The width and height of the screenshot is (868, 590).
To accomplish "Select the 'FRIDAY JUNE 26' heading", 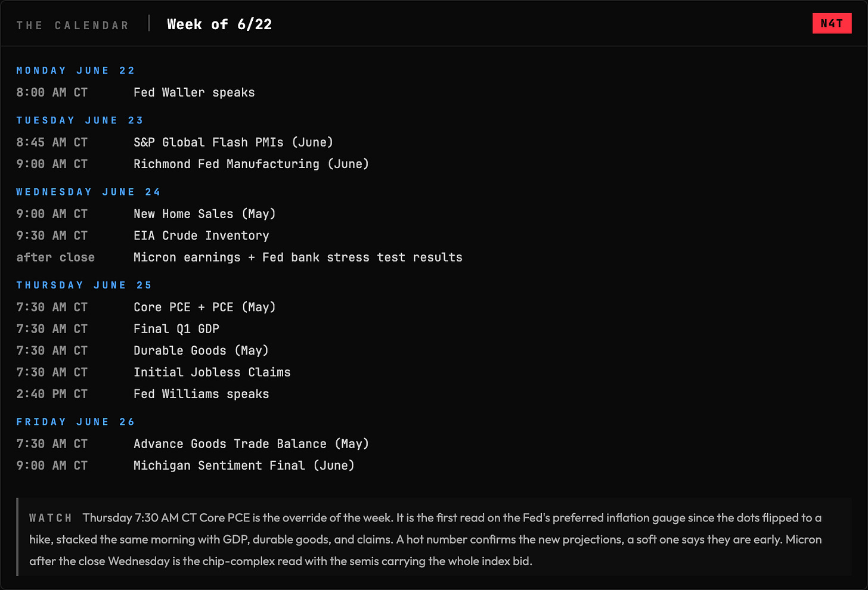I will click(x=76, y=422).
